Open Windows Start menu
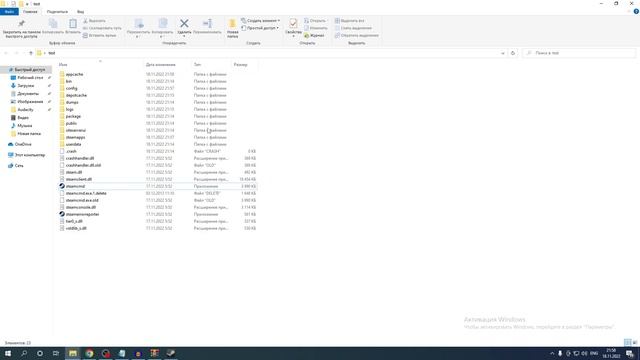The width and height of the screenshot is (640, 360). pyautogui.click(x=8, y=353)
